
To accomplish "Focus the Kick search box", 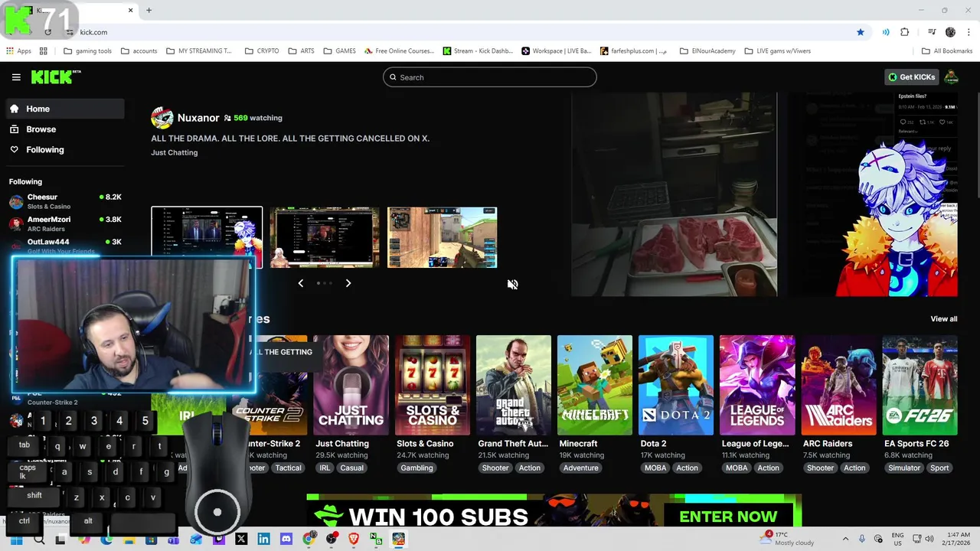I will (490, 77).
